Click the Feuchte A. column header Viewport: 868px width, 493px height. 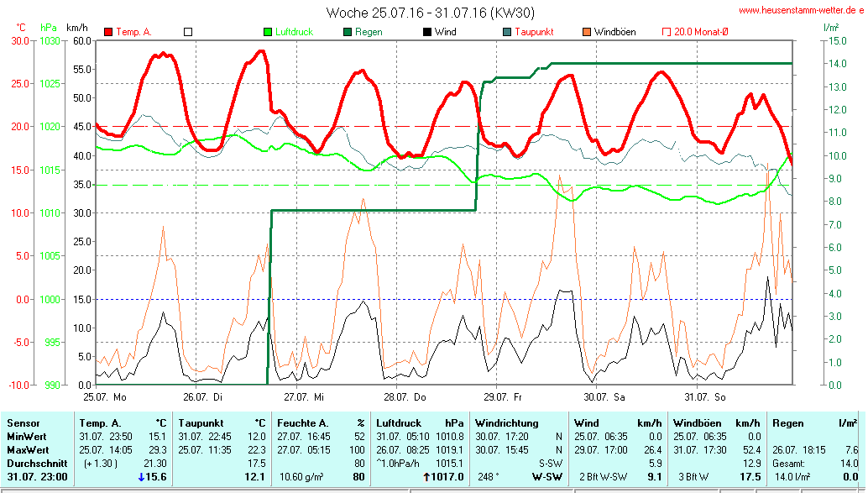(305, 423)
